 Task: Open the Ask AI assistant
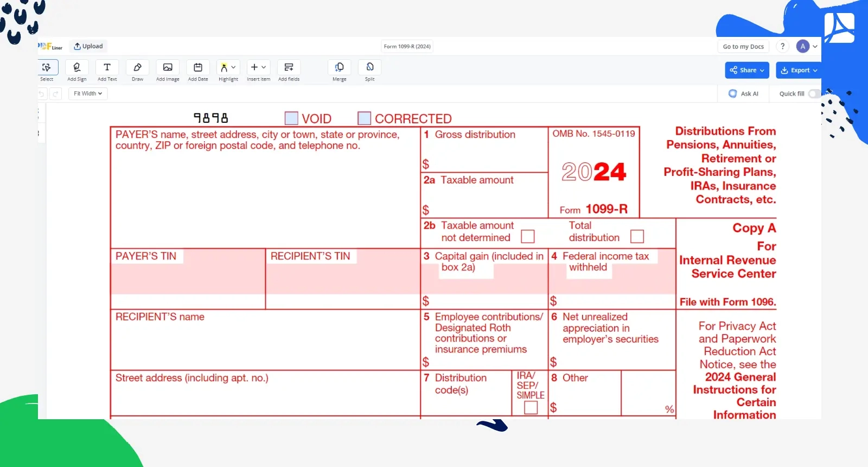[x=744, y=93]
